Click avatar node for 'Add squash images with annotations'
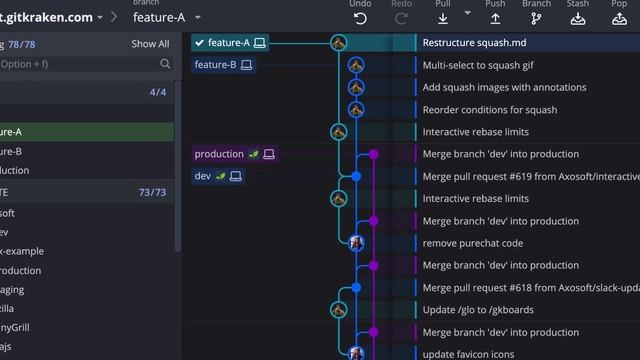 click(356, 87)
